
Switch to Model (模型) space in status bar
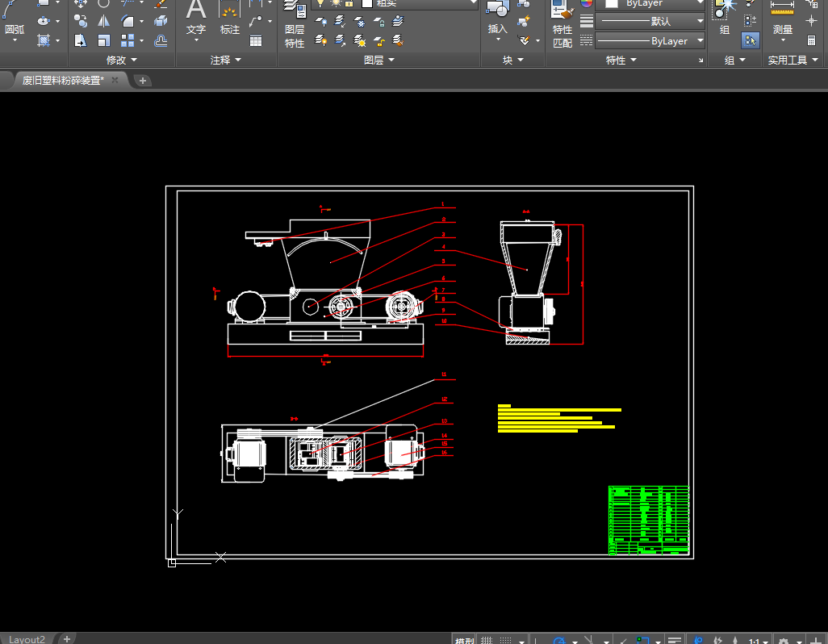coord(464,640)
